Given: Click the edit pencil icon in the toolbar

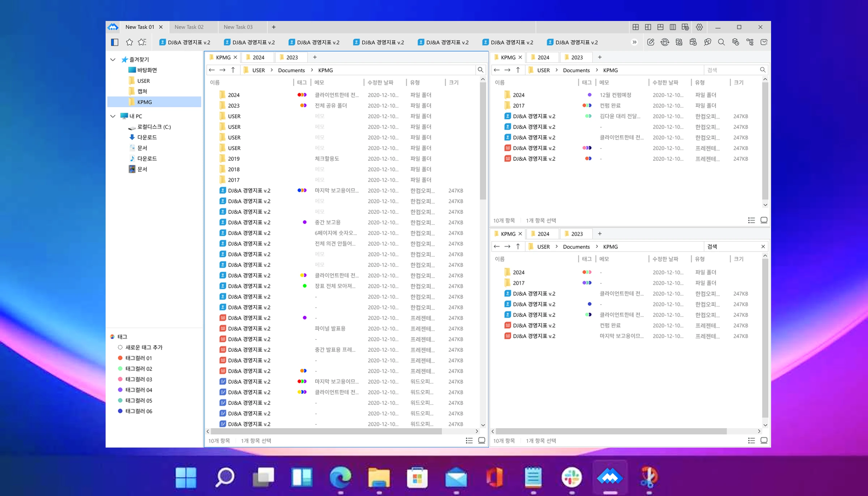Looking at the screenshot, I should (x=651, y=42).
